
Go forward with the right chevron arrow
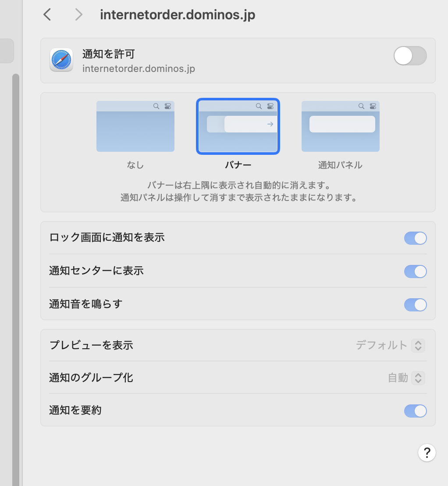(79, 14)
